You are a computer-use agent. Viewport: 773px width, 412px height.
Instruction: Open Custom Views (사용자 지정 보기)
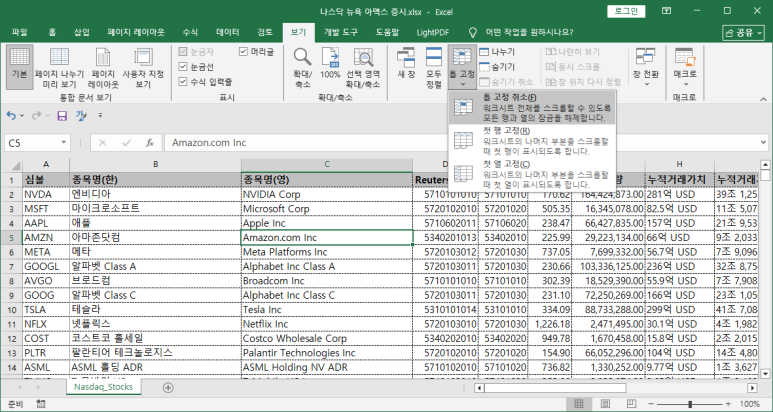coord(143,68)
